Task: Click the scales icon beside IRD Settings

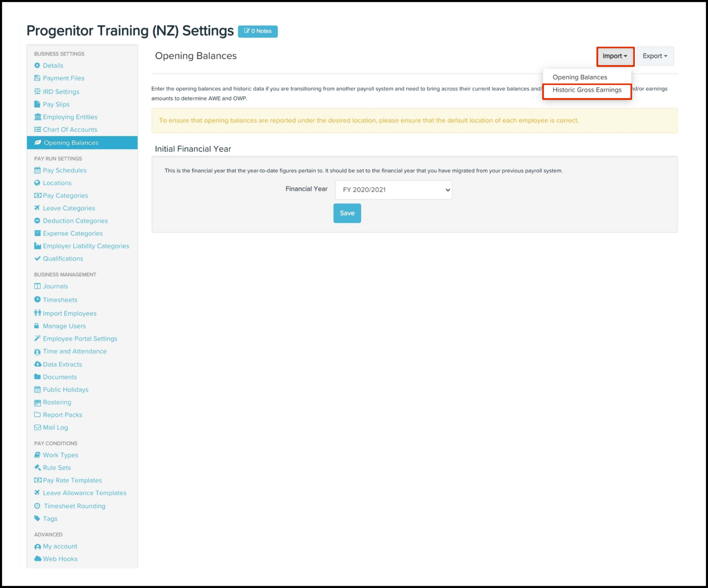Action: click(37, 91)
